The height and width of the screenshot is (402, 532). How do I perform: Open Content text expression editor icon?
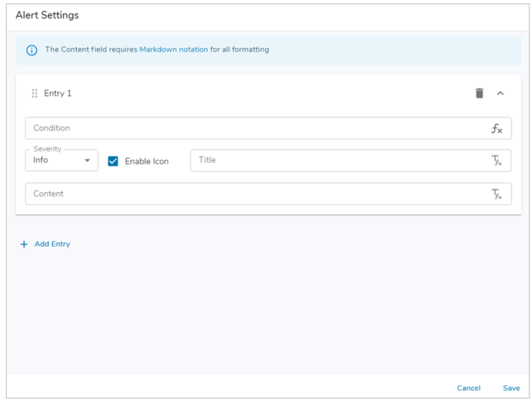click(x=497, y=194)
